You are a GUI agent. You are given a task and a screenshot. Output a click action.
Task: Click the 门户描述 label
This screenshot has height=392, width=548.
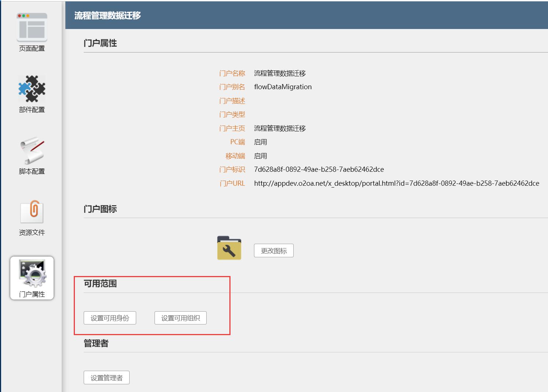coord(232,101)
